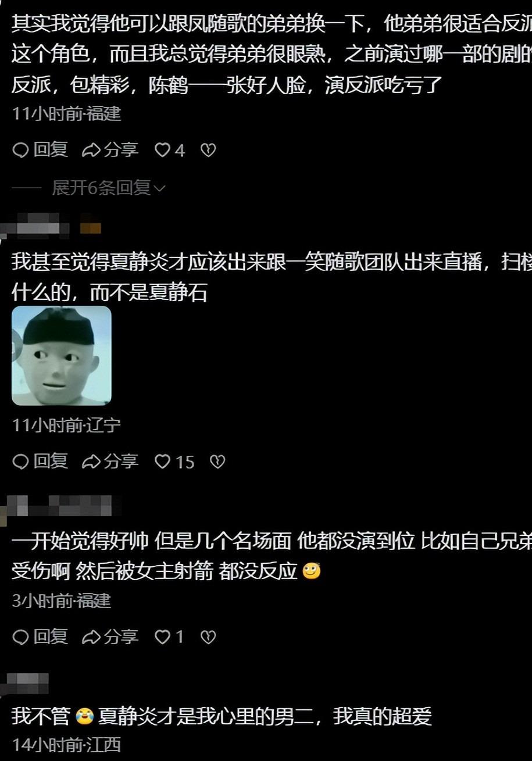Reply to the 11小时前·福建 comment

point(40,150)
